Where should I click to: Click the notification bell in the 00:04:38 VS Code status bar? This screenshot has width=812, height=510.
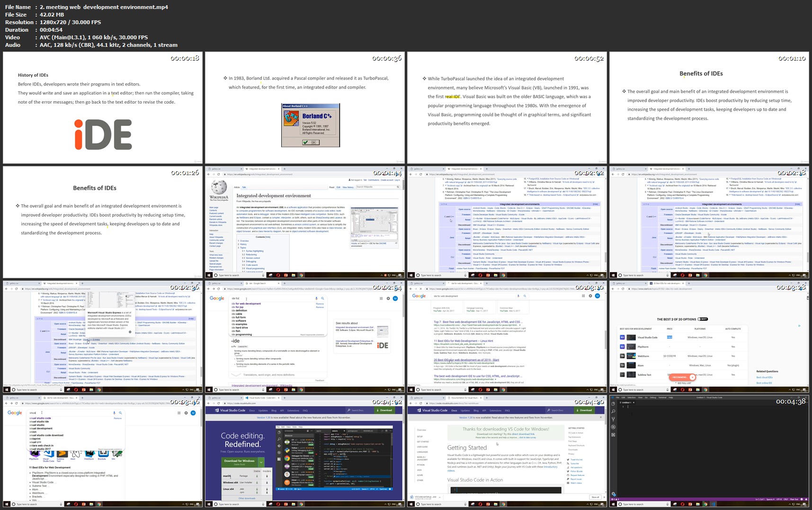click(x=806, y=499)
